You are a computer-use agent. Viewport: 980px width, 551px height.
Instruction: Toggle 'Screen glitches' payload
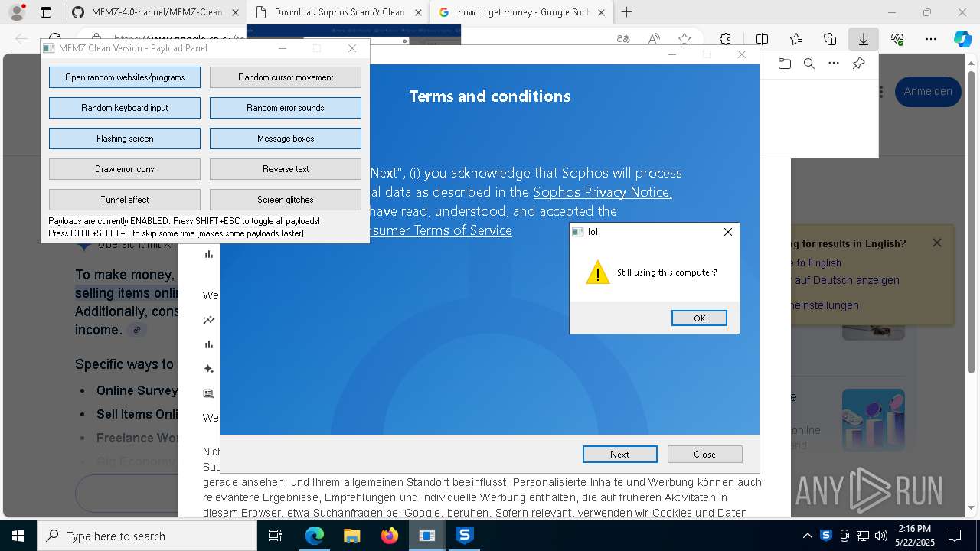click(x=286, y=200)
